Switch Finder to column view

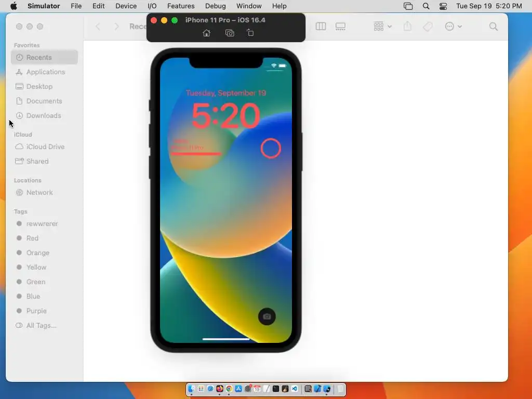[321, 26]
